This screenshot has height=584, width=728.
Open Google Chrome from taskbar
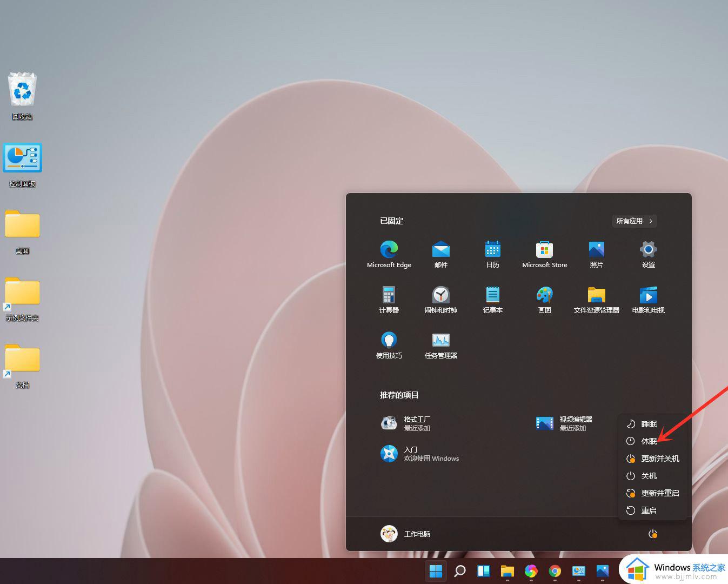pyautogui.click(x=555, y=571)
